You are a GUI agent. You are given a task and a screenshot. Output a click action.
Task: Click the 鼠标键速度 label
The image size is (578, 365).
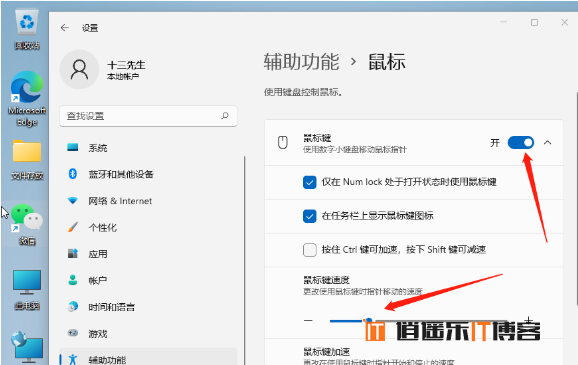(326, 280)
